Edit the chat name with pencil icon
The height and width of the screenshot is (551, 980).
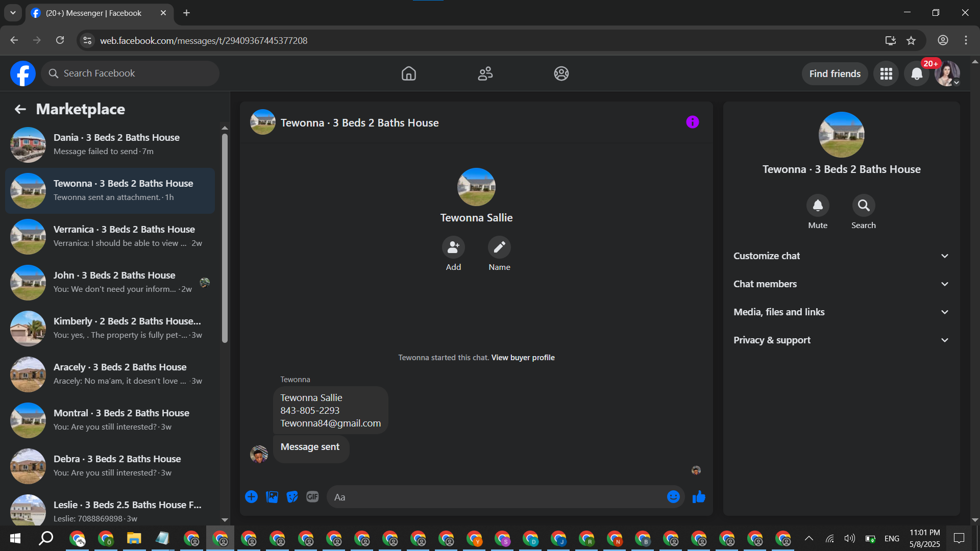[x=499, y=247]
